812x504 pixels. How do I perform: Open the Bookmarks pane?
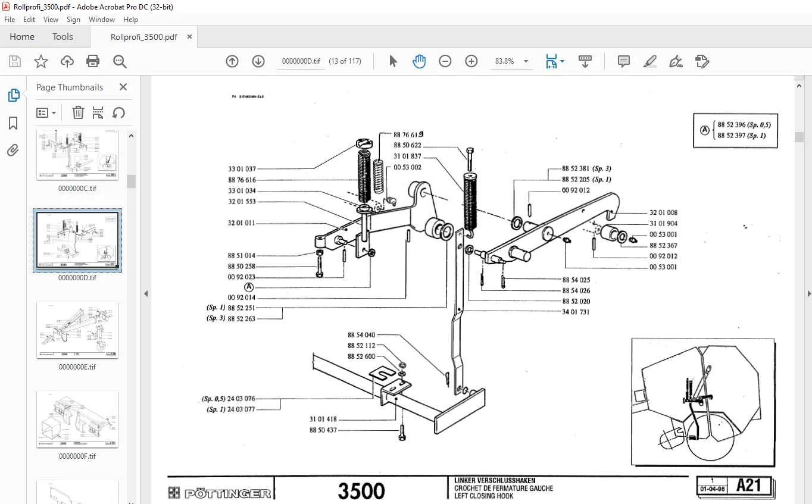(13, 123)
